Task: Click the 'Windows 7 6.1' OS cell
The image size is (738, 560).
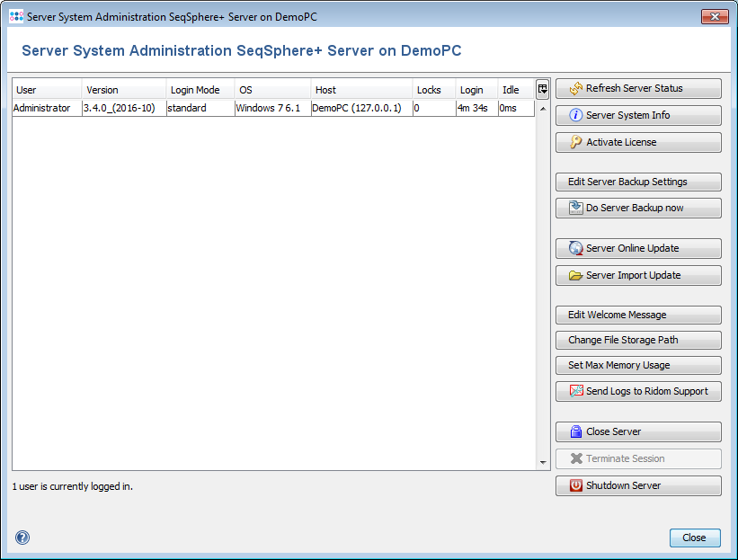Action: click(x=273, y=108)
